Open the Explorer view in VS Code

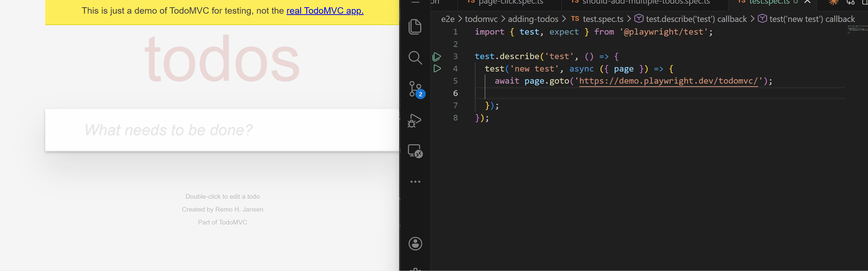tap(415, 27)
